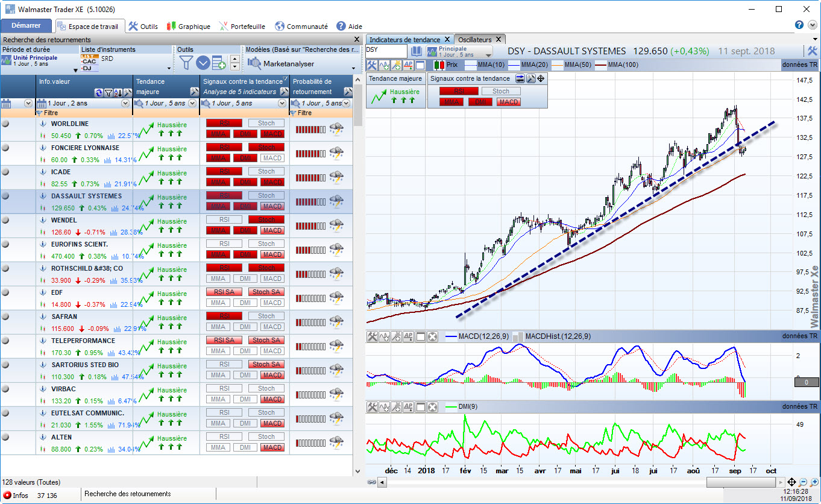The height and width of the screenshot is (504, 821).
Task: Open tools for the DMI indicator panel
Action: [372, 407]
